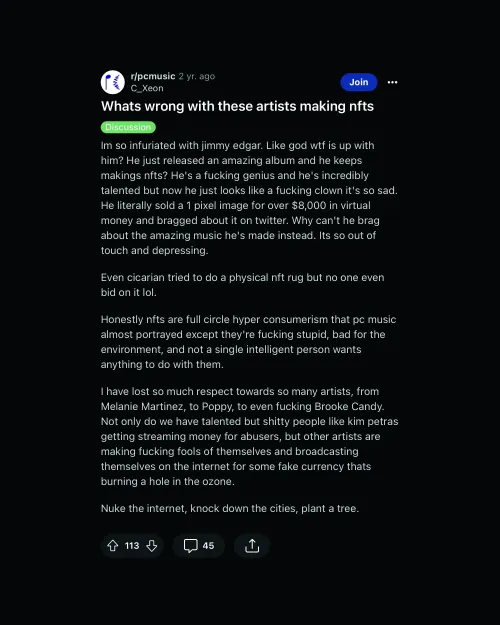Click the first paragraph about jimmy edgar
Image resolution: width=500 pixels, height=625 pixels.
point(249,198)
